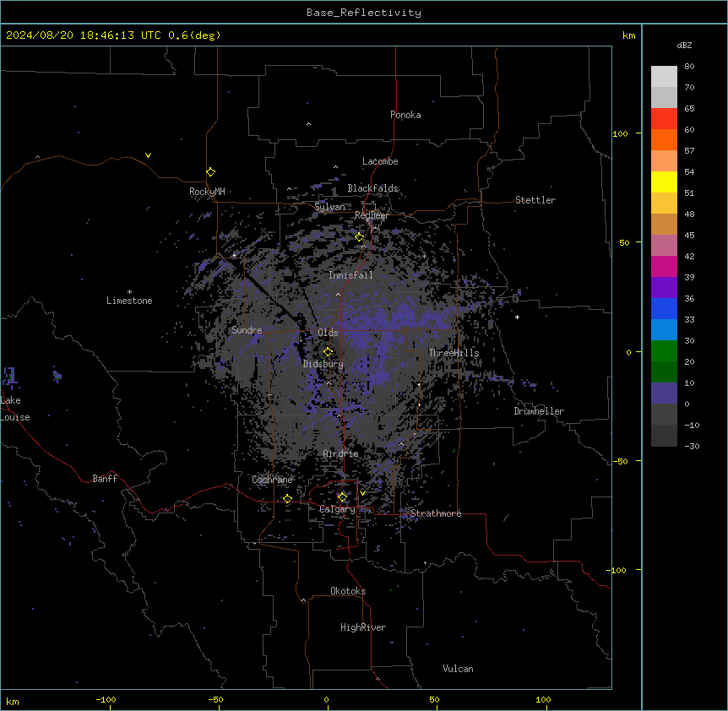Select the red 65 dBZ legend swatch
This screenshot has width=728, height=711.
pyautogui.click(x=664, y=119)
